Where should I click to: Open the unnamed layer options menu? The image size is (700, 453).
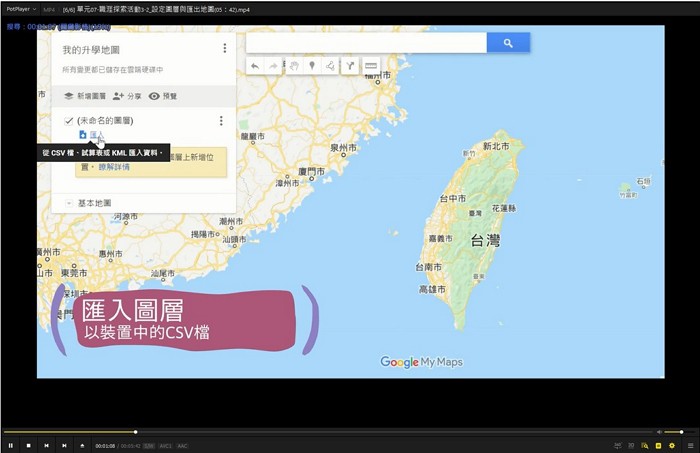(221, 121)
